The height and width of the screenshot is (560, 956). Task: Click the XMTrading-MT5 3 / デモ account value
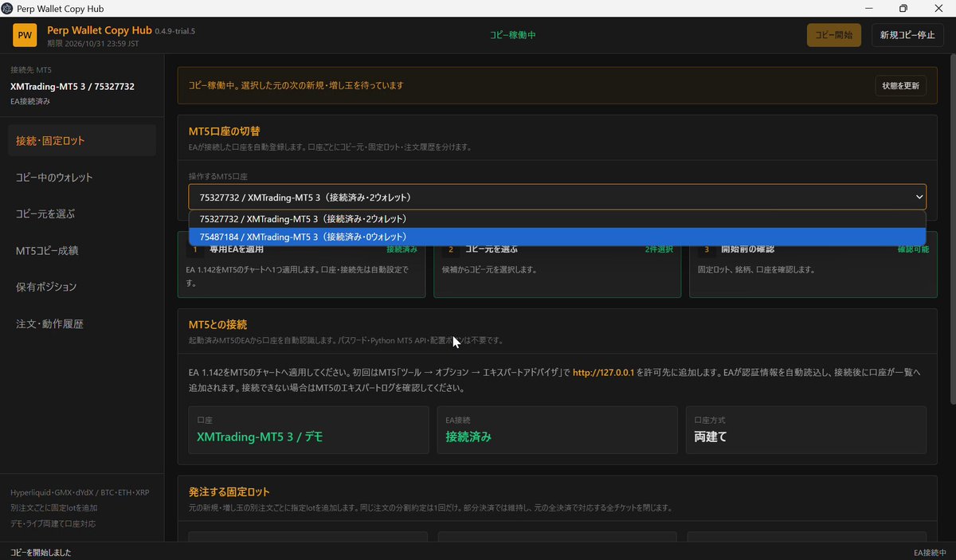pos(260,437)
